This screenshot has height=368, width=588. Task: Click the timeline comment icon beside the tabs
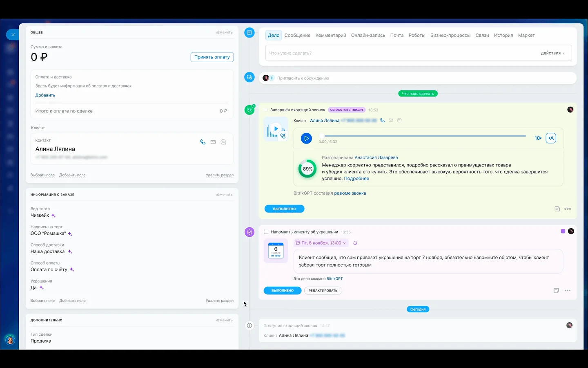tap(249, 33)
